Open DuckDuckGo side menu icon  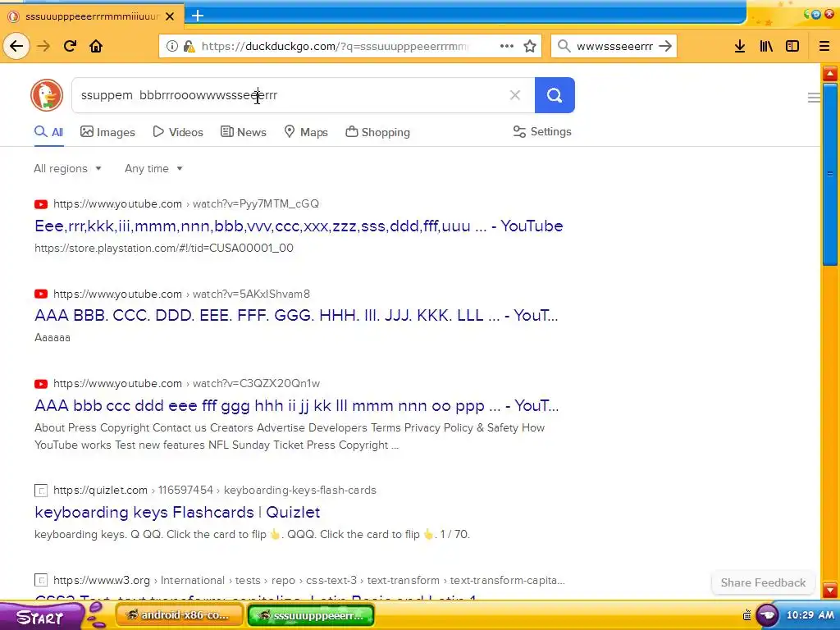point(814,98)
